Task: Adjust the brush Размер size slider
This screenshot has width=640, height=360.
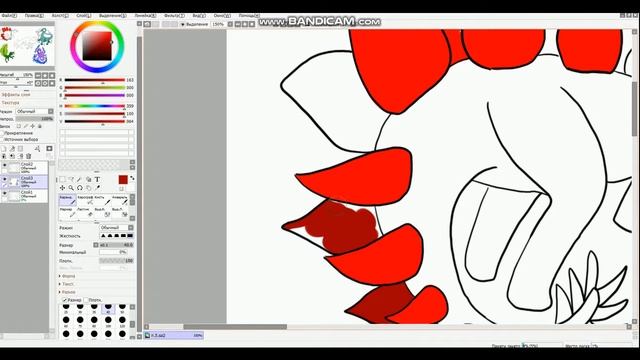Action: [116, 245]
